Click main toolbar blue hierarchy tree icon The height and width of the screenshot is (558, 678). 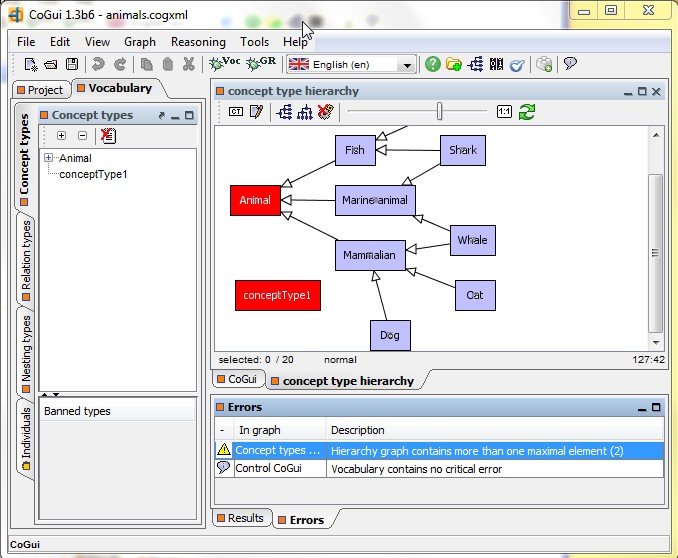pyautogui.click(x=475, y=64)
